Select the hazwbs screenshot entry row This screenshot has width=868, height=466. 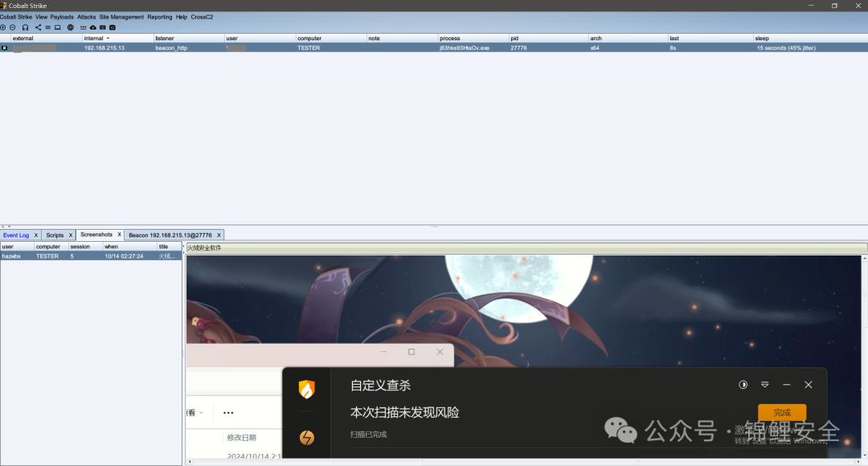(91, 256)
